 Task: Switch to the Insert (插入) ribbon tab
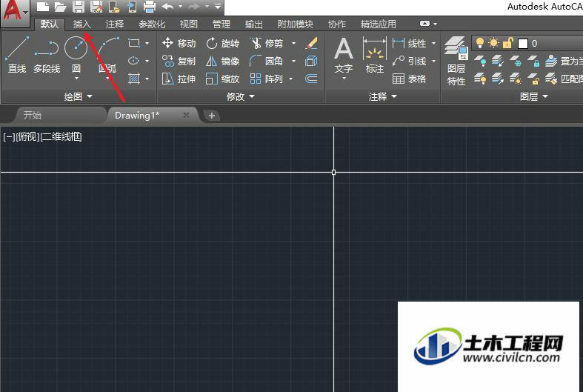pyautogui.click(x=81, y=24)
